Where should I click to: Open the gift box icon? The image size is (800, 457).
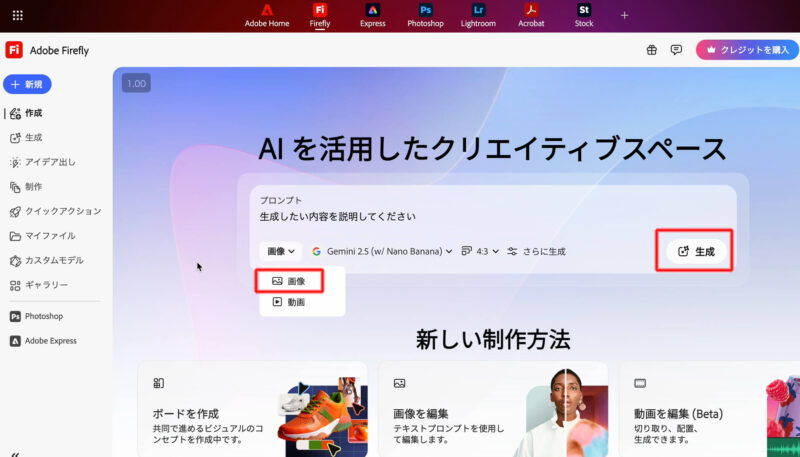tap(652, 49)
